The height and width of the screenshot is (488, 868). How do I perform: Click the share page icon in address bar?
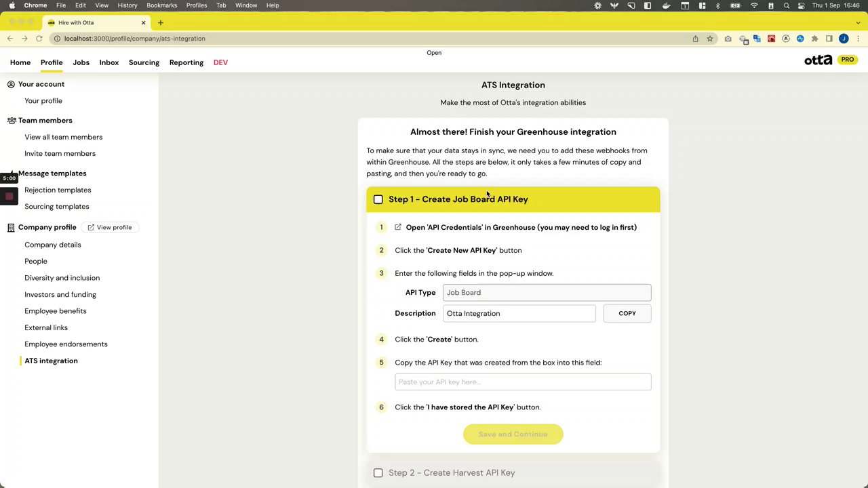(695, 39)
